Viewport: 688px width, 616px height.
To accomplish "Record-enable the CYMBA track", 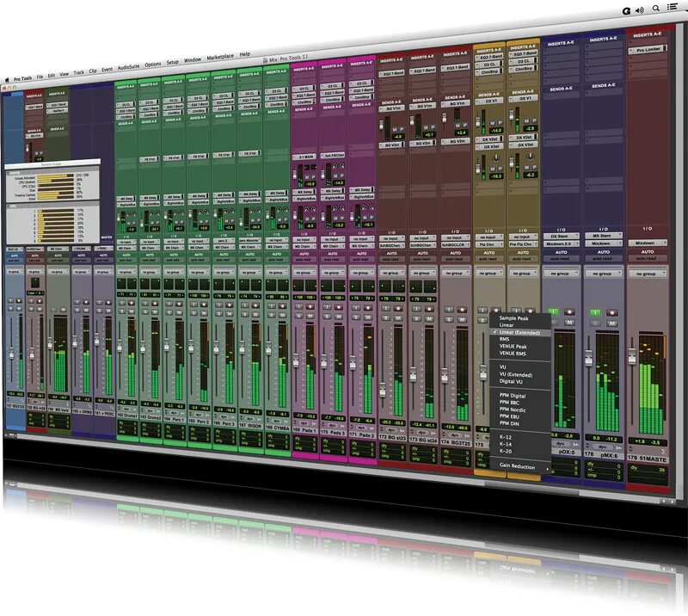I will [283, 305].
